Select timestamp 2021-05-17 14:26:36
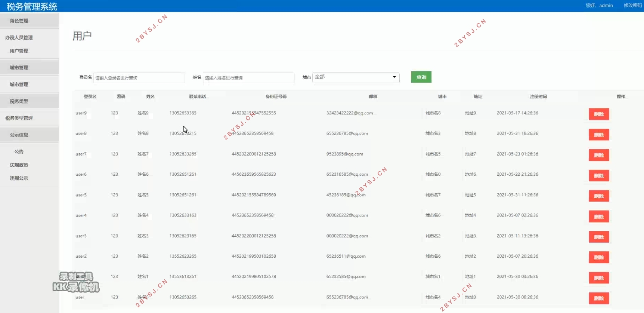644x313 pixels. click(x=517, y=113)
